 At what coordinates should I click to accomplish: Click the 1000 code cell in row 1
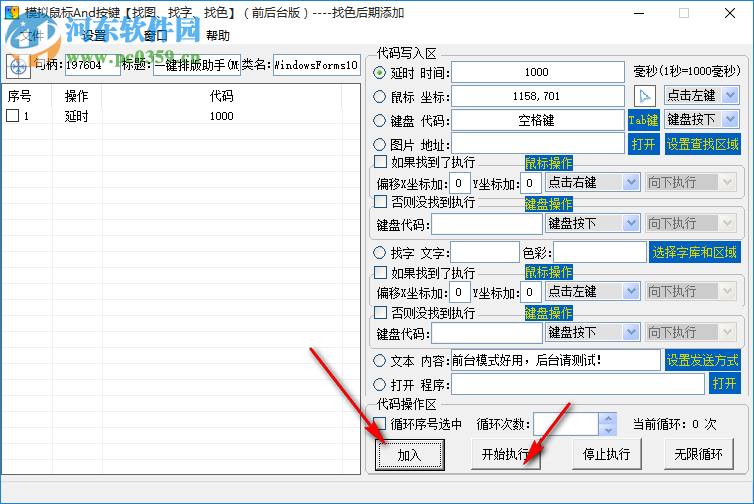[x=222, y=116]
